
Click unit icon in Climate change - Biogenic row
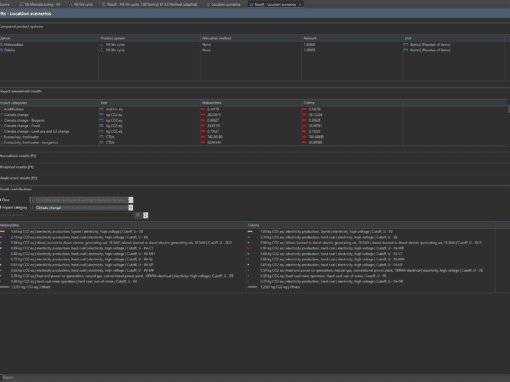click(101, 120)
